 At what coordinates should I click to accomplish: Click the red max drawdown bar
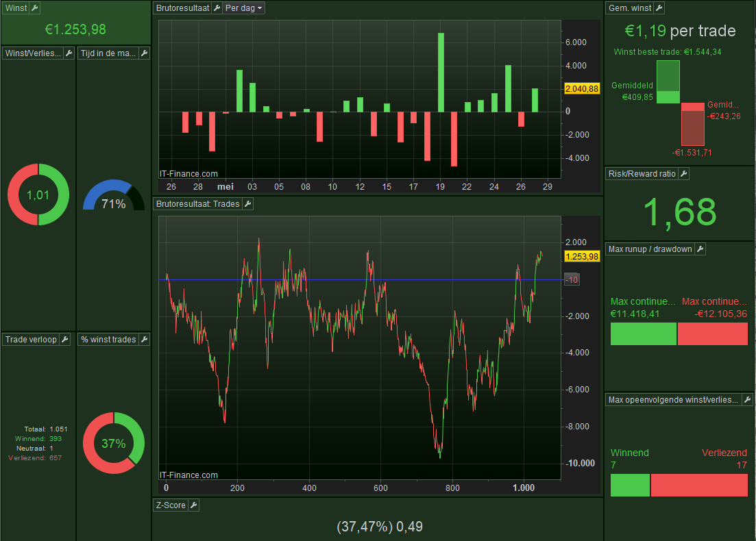(x=713, y=334)
